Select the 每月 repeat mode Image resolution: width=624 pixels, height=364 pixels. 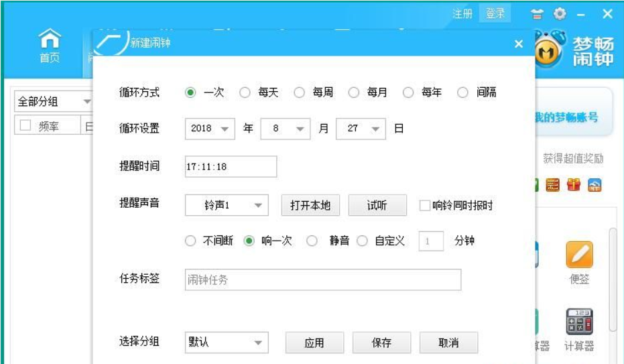click(354, 93)
